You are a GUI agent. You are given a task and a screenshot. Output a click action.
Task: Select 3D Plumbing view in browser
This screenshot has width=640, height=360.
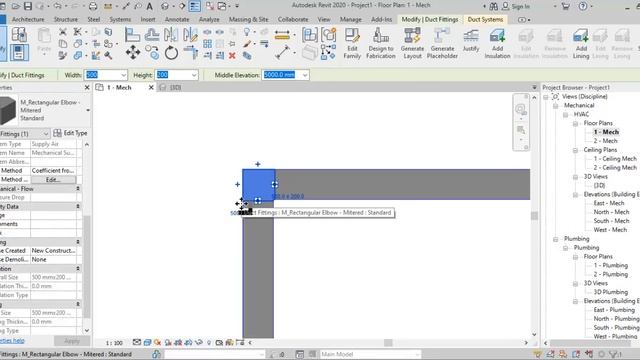click(610, 292)
